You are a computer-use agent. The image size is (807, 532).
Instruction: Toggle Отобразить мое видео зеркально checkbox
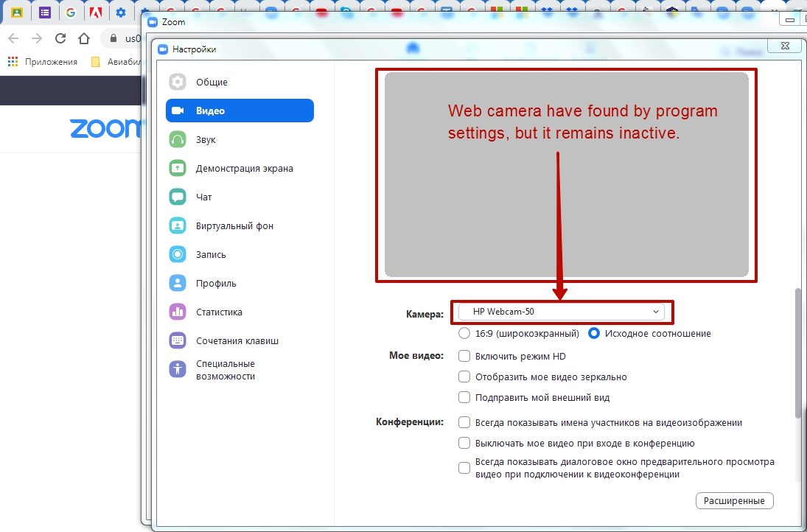click(x=464, y=377)
